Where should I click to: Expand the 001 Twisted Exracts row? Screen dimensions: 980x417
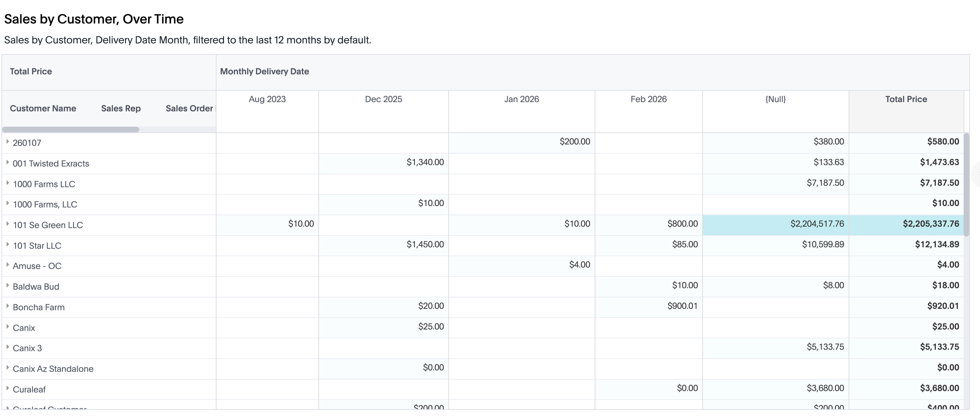coord(7,162)
